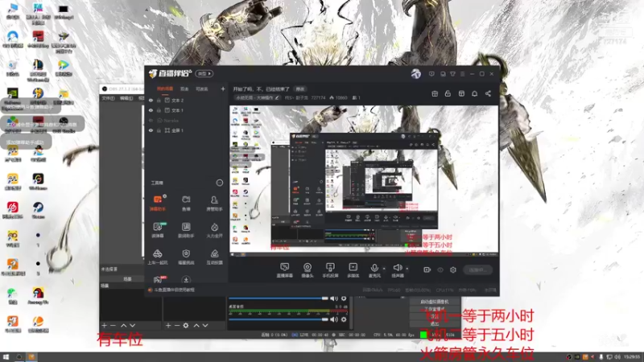Viewport: 644px width, 362px height.
Task: Open the 桌面音频 channel gear options in OBS
Action: click(344, 319)
